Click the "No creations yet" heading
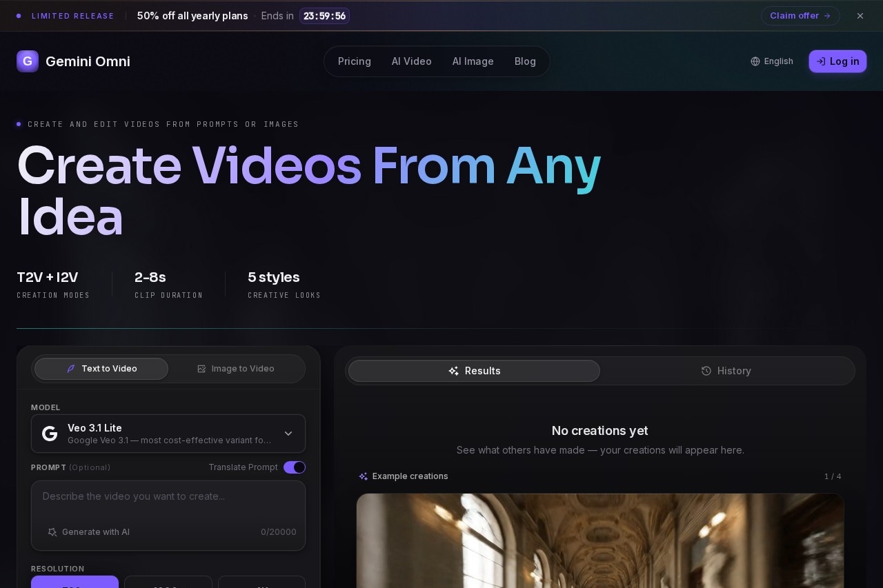The height and width of the screenshot is (588, 883). (600, 431)
